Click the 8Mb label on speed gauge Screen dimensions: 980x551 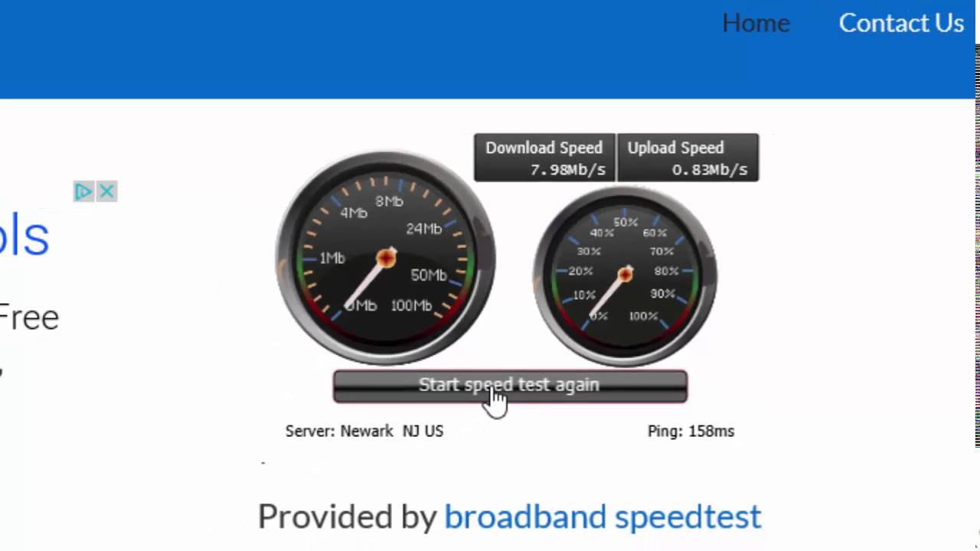(389, 201)
